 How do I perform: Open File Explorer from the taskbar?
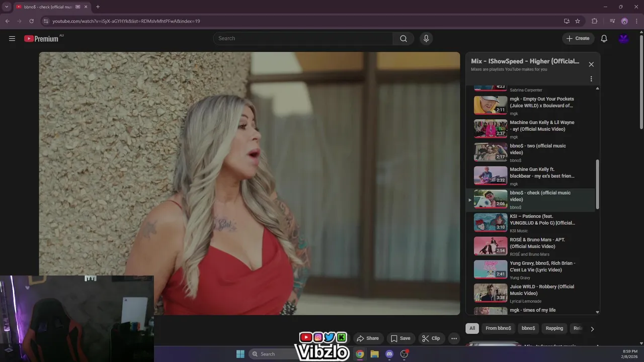[374, 354]
